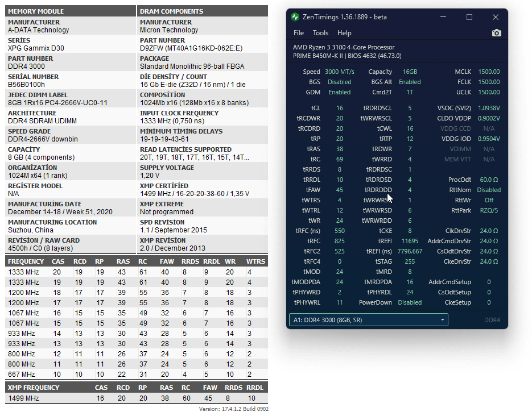The image size is (532, 416).
Task: Click the ProcOdt 60.0 Ω value
Action: pos(489,180)
